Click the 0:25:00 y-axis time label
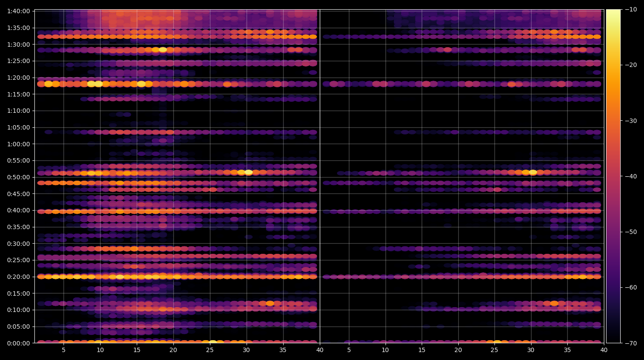Screen dimensions: 644x360 point(19,260)
